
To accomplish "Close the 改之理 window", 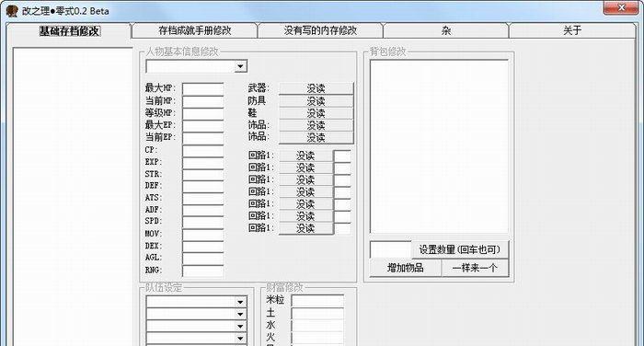I will 621,7.
